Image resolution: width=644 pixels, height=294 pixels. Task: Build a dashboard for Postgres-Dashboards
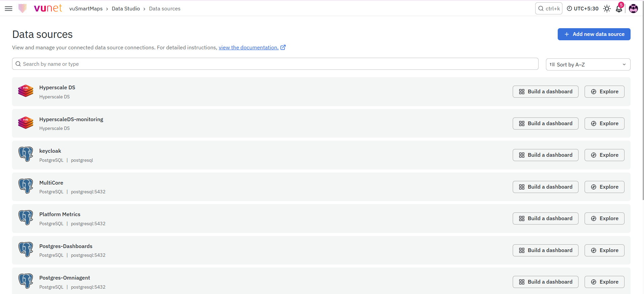(x=546, y=250)
